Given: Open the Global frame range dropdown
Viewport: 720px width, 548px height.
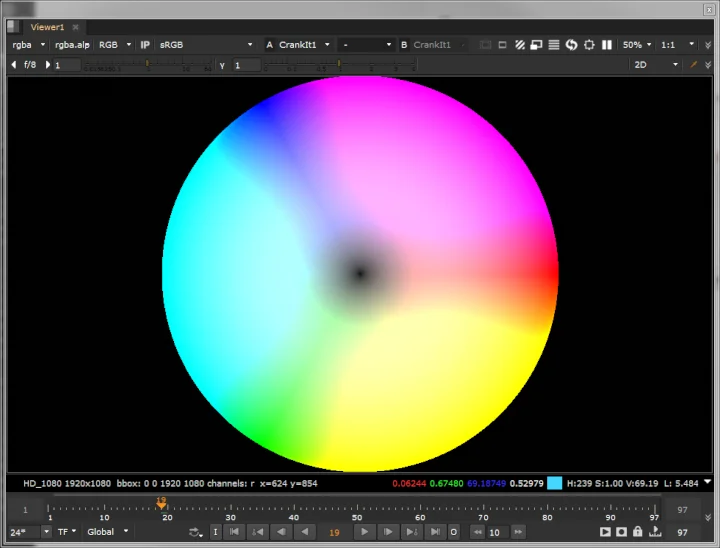Looking at the screenshot, I should click(107, 532).
